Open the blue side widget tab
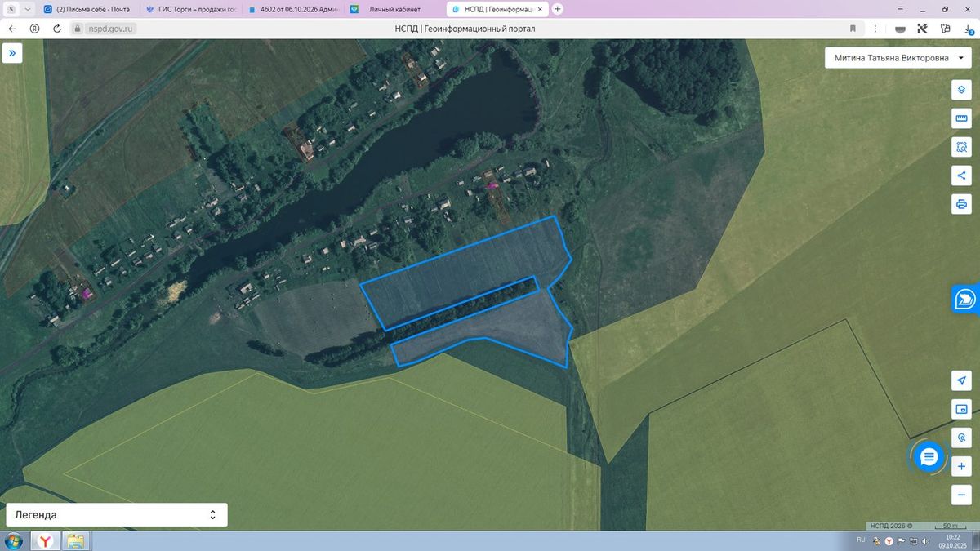Image resolution: width=980 pixels, height=551 pixels. (x=965, y=299)
